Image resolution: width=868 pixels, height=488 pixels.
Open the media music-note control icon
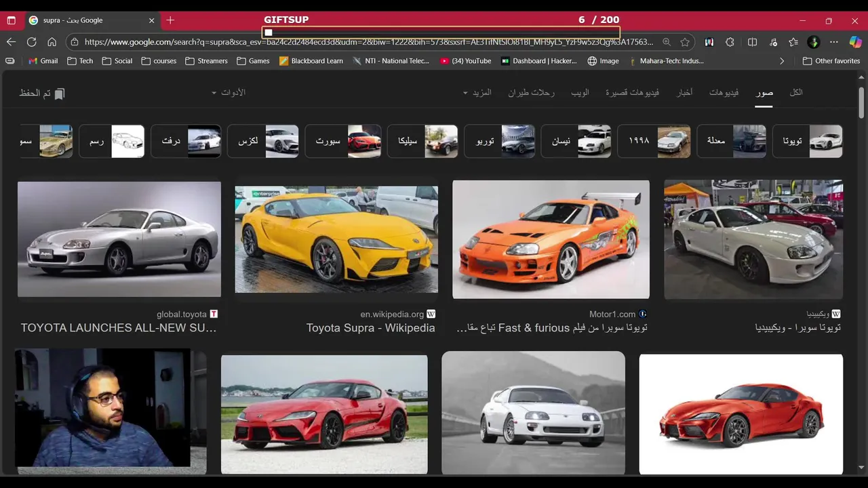pyautogui.click(x=773, y=42)
